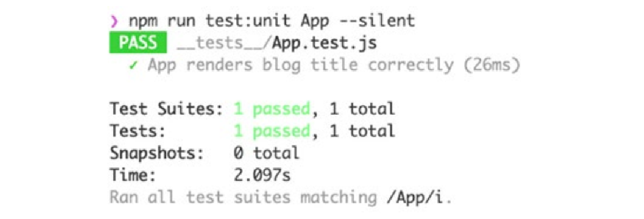Click 'App renders blog title correctly' test
Image resolution: width=644 pixels, height=219 pixels.
pos(301,66)
